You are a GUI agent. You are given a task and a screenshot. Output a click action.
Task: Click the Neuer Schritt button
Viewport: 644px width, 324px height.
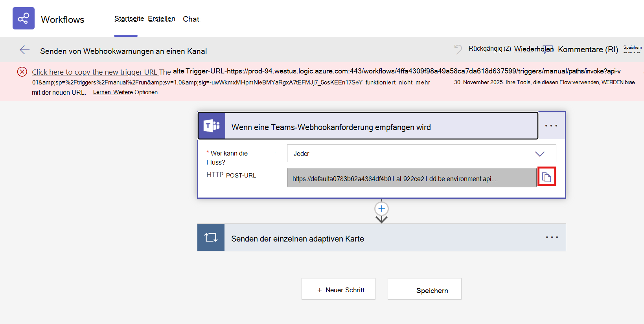[339, 289]
